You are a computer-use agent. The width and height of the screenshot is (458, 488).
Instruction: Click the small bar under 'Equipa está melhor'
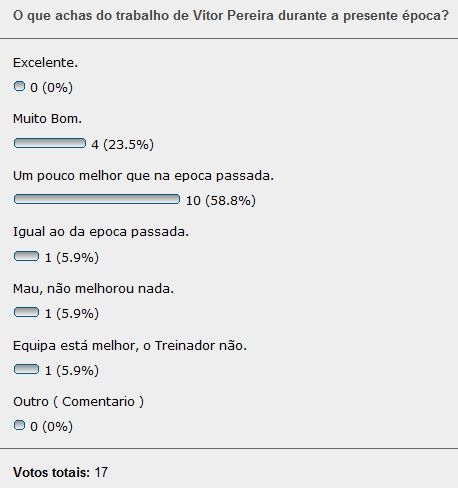[x=26, y=369]
